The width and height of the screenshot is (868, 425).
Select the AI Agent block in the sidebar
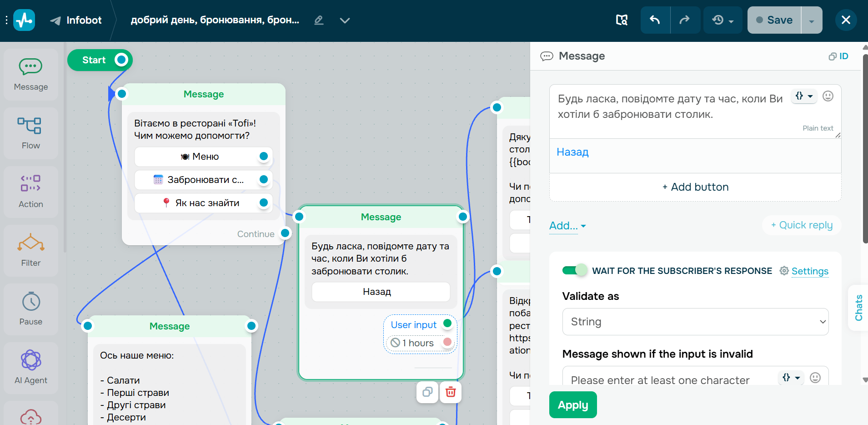(x=31, y=368)
